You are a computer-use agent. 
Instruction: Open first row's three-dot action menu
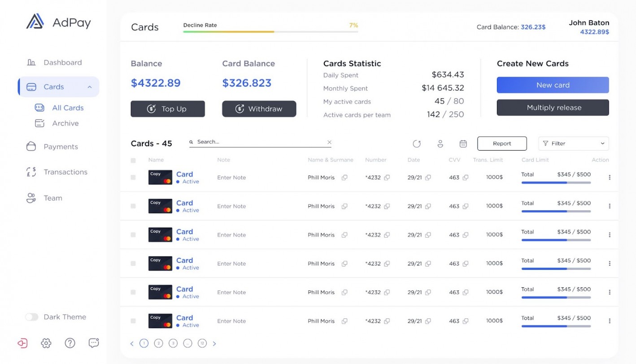[610, 178]
